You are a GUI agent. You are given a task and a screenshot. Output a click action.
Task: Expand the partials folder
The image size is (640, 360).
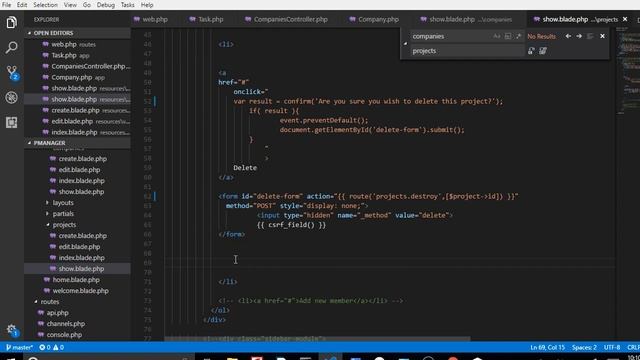pos(63,214)
